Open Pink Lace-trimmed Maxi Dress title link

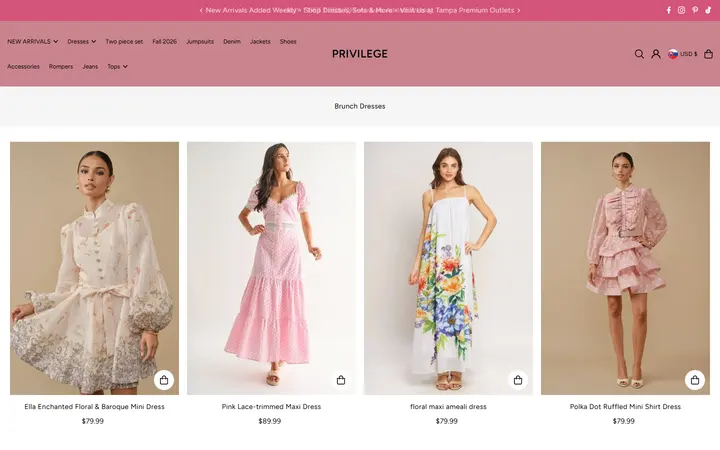click(x=271, y=407)
